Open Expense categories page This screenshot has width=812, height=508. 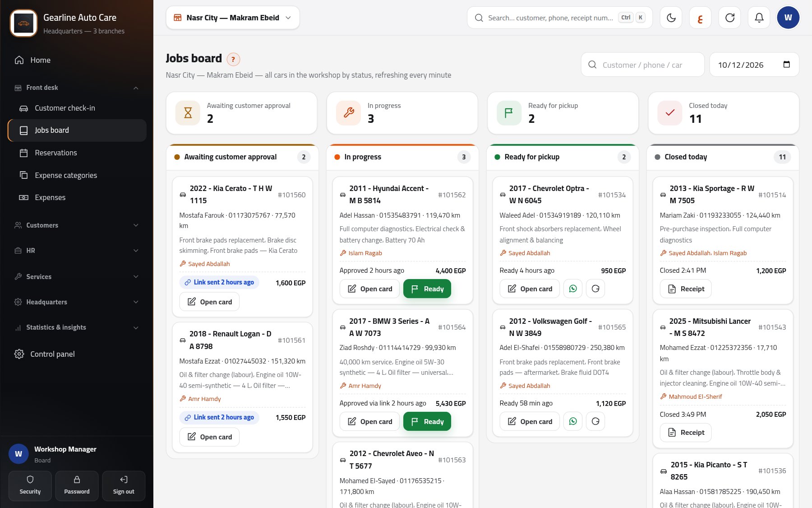pyautogui.click(x=77, y=175)
